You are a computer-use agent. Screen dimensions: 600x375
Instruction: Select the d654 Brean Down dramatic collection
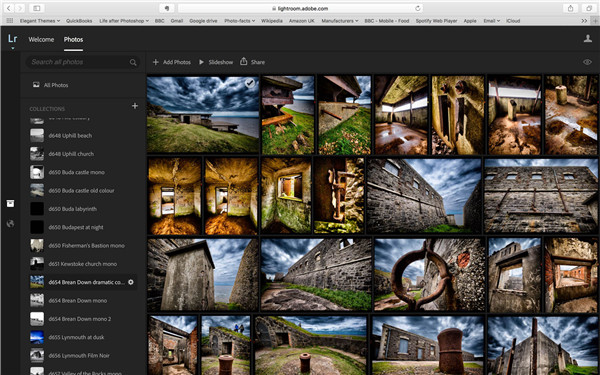(x=83, y=282)
